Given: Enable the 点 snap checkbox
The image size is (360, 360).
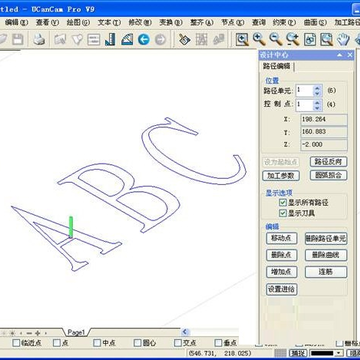Looking at the screenshot, I should 57,343.
